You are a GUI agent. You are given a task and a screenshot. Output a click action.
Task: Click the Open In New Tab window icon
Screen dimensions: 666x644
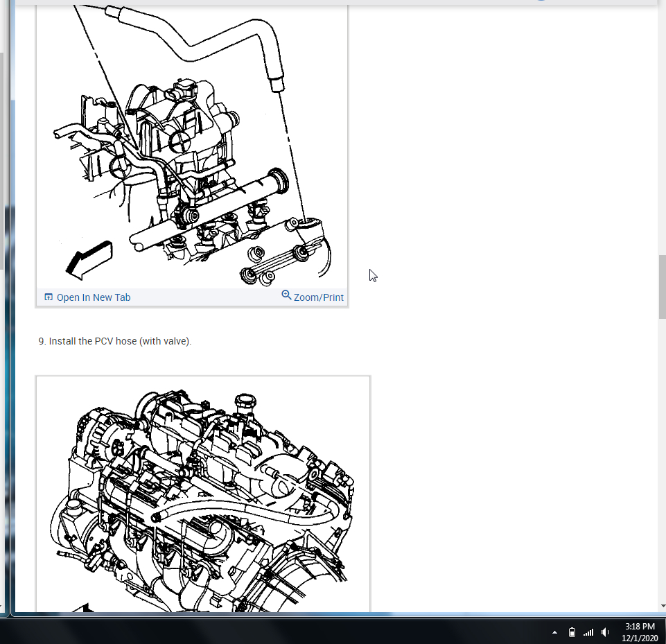tap(49, 297)
